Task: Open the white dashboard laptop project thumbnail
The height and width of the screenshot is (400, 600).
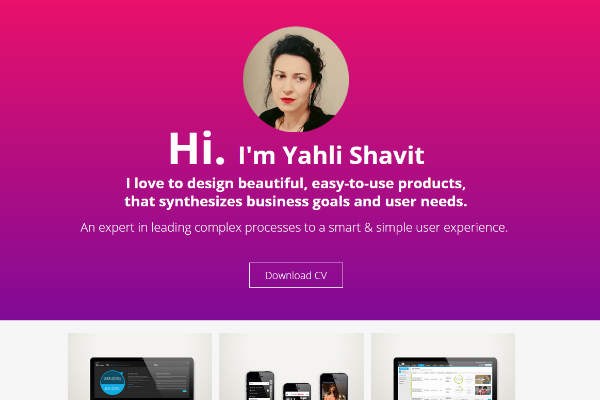Action: click(x=443, y=366)
